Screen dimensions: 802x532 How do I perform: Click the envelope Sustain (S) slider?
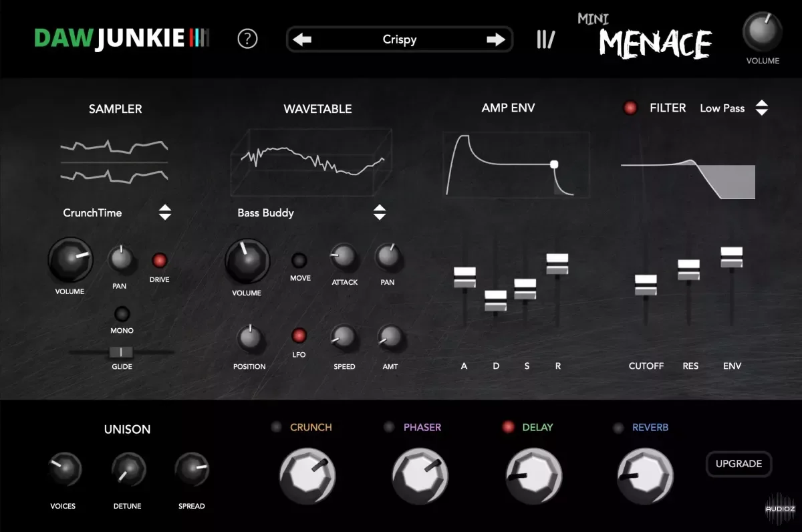pyautogui.click(x=525, y=289)
